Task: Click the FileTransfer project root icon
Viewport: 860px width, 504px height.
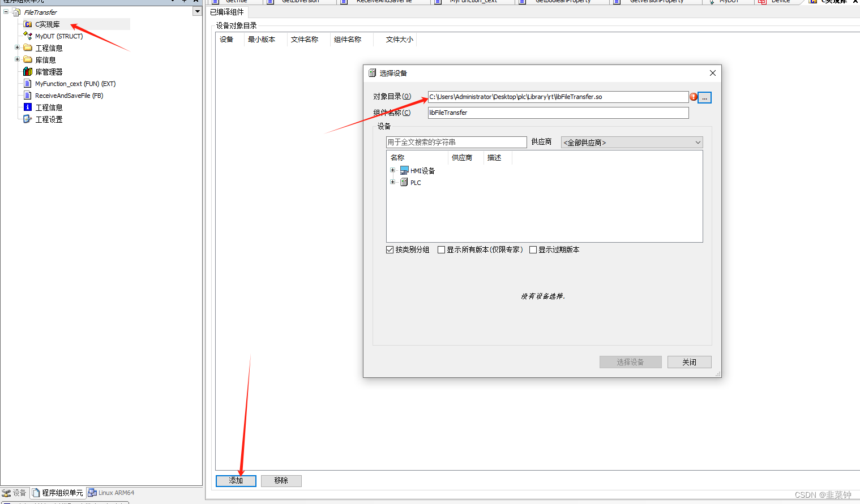Action: pos(17,12)
